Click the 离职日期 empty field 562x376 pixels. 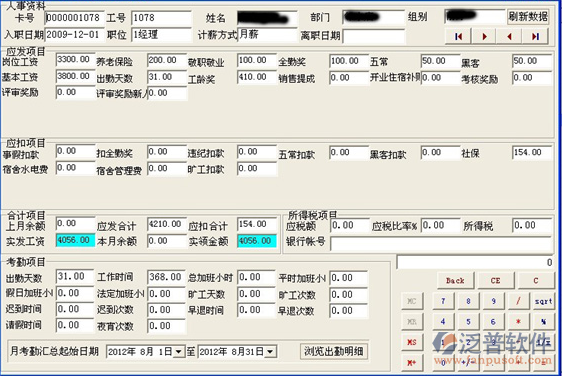[x=374, y=36]
